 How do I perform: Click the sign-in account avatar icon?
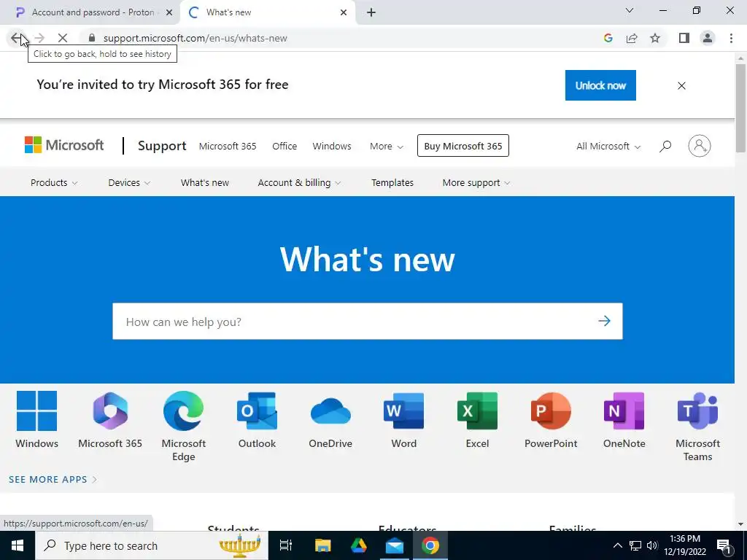point(700,146)
